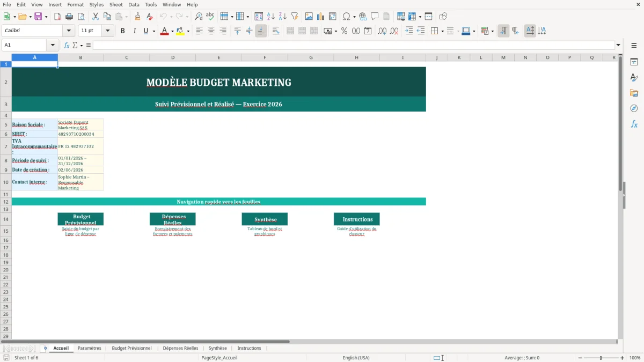Click the zoom slider in status bar
Image resolution: width=644 pixels, height=362 pixels.
coord(601,358)
